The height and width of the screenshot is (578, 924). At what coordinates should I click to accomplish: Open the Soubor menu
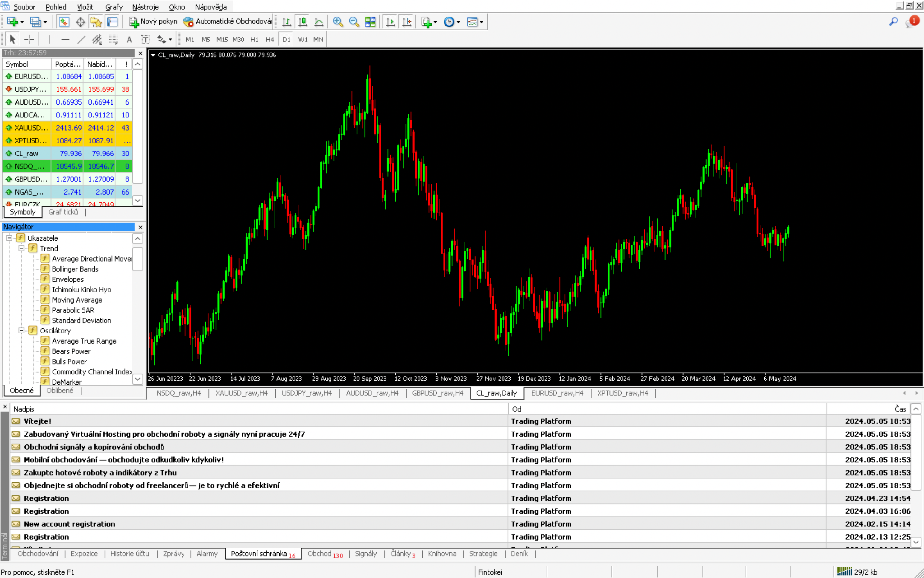(24, 7)
